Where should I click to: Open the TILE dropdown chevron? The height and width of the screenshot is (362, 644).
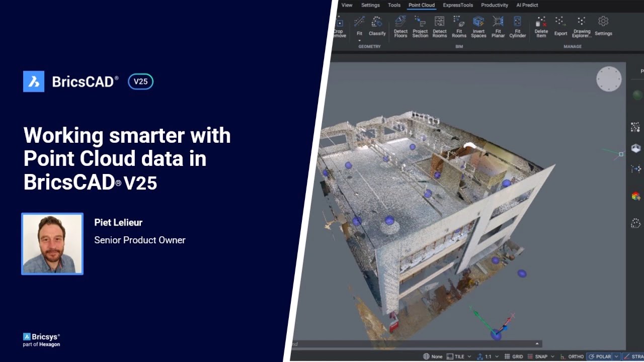tap(469, 356)
